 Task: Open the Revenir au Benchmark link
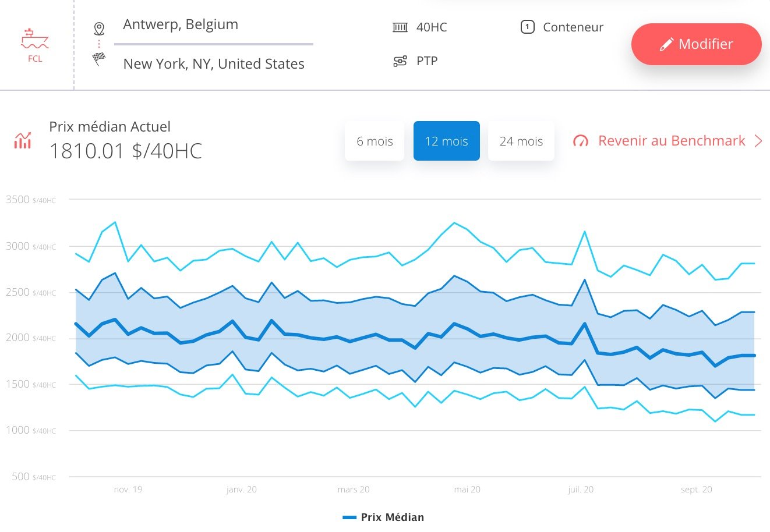[x=672, y=141]
